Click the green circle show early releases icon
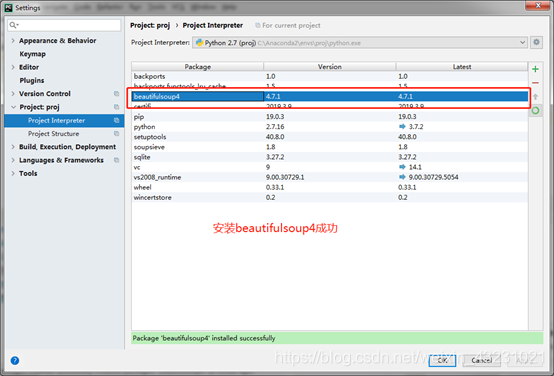The width and height of the screenshot is (554, 376). (535, 111)
